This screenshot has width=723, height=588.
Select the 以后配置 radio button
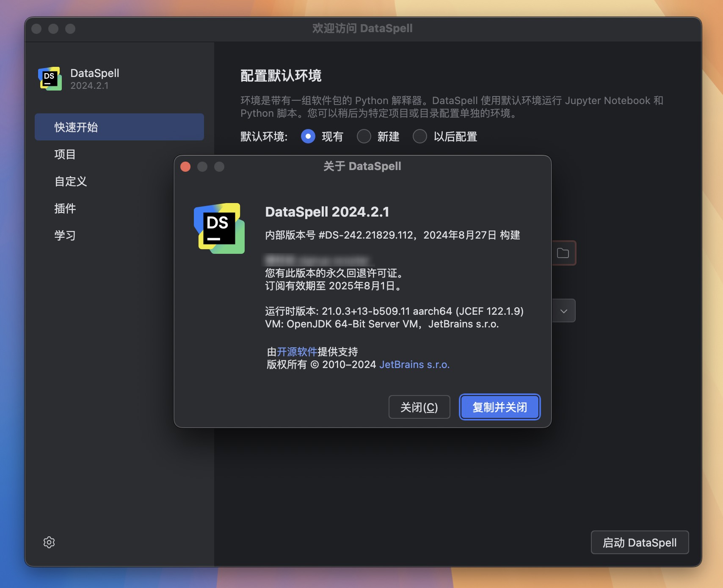[420, 137]
